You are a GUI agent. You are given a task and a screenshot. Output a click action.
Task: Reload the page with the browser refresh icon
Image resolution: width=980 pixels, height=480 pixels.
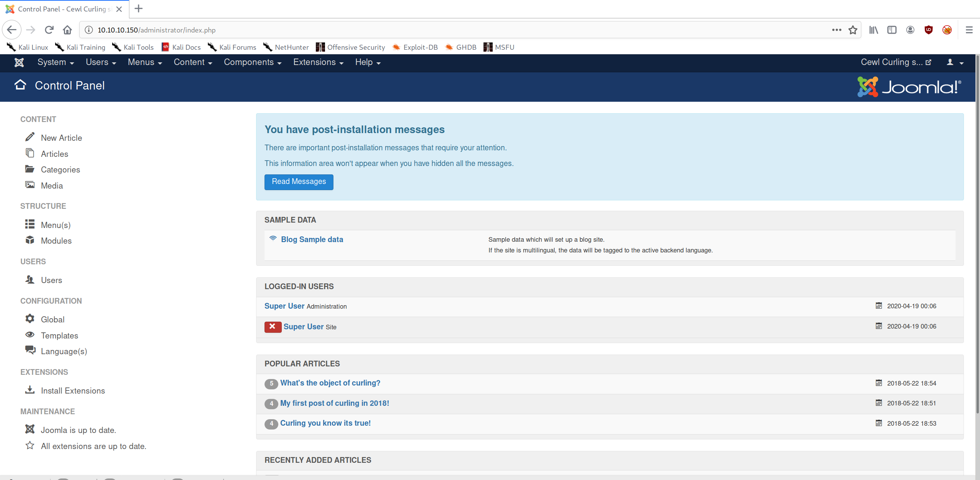49,30
